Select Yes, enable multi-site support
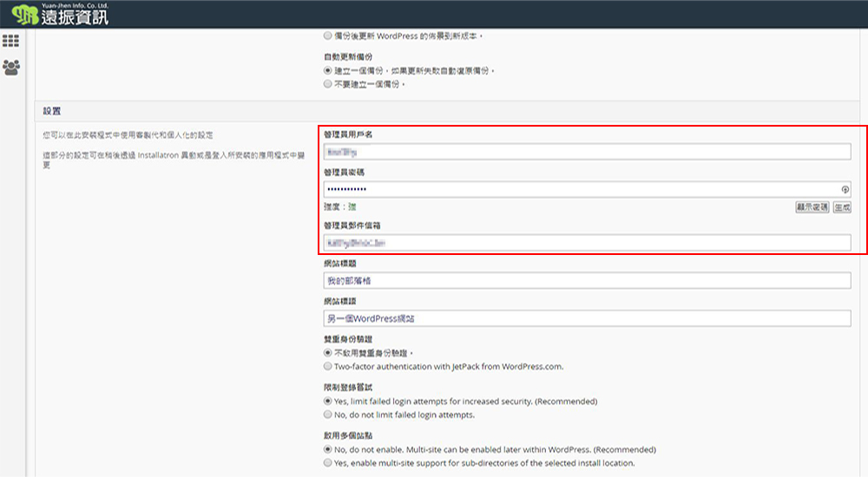Viewport: 868px width, 477px height. 327,463
